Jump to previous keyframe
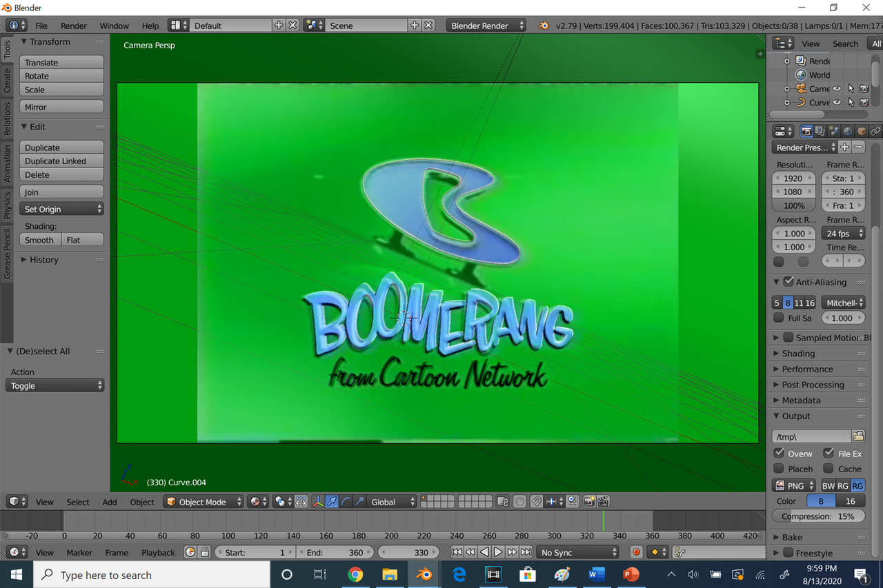Image resolution: width=883 pixels, height=588 pixels. (470, 552)
